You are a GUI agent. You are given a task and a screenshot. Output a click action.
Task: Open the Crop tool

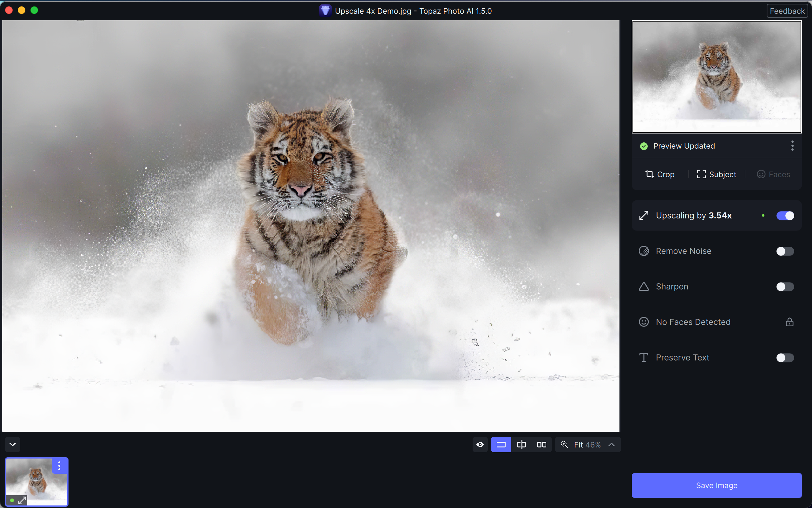(x=660, y=174)
